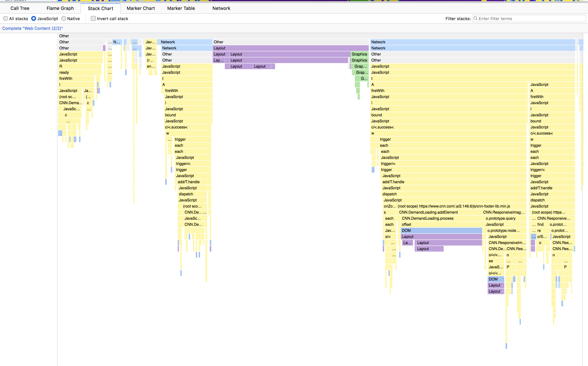Select the s/< frame
This screenshot has width=588, height=366.
(x=391, y=237)
